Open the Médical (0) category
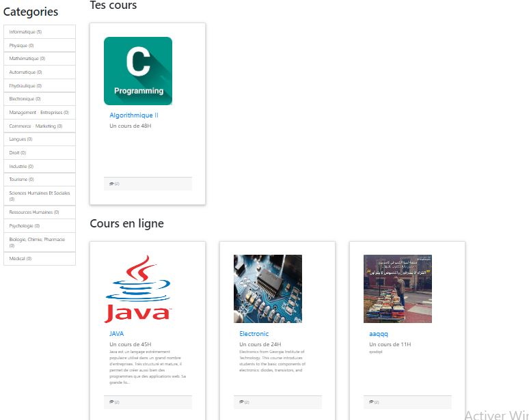The height and width of the screenshot is (420, 529). (40, 259)
